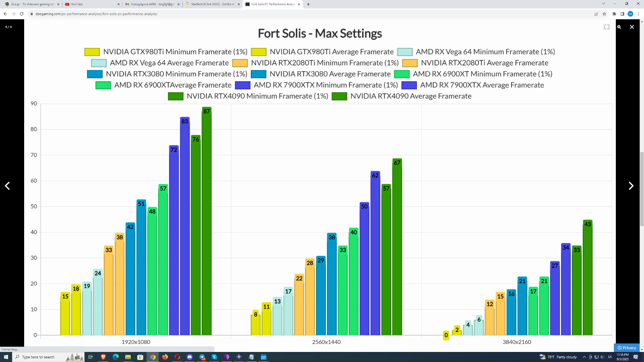644x362 pixels.
Task: Open the Extensions puzzle icon
Action: tap(614, 14)
